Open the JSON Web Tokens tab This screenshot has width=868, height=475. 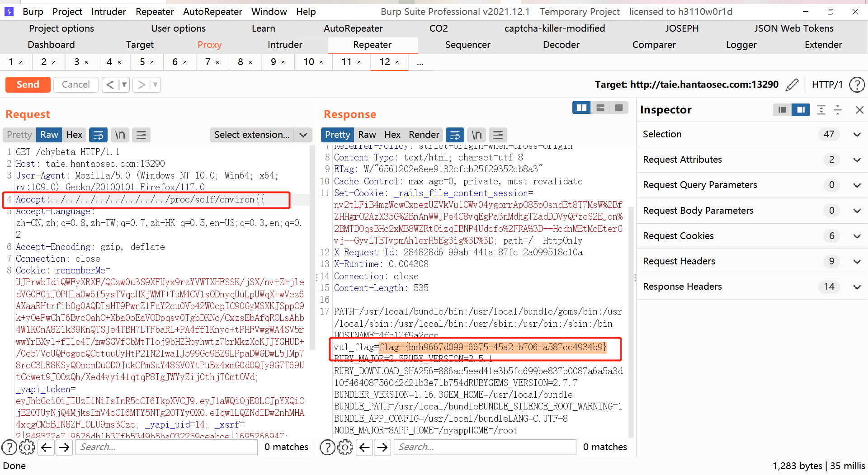[793, 28]
